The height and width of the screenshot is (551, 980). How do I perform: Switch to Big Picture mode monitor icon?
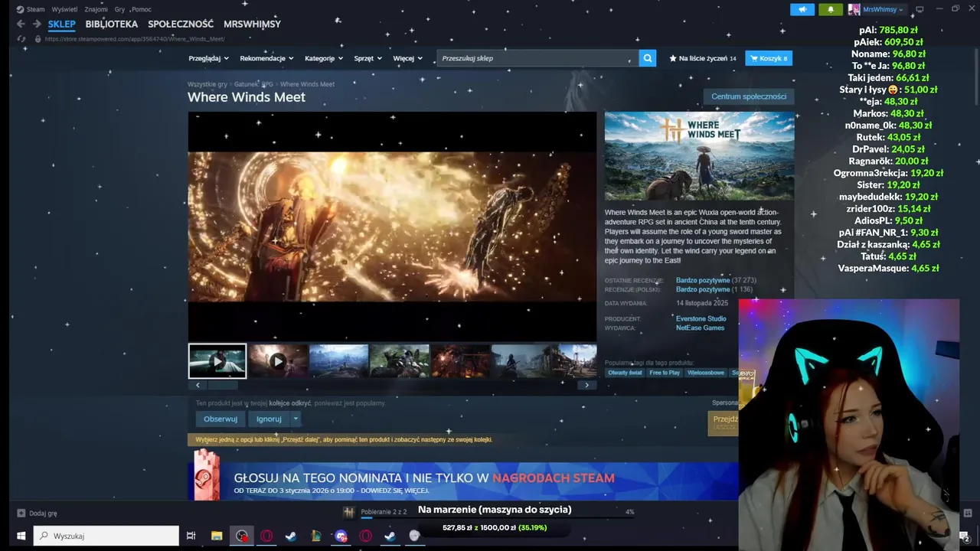coord(920,9)
